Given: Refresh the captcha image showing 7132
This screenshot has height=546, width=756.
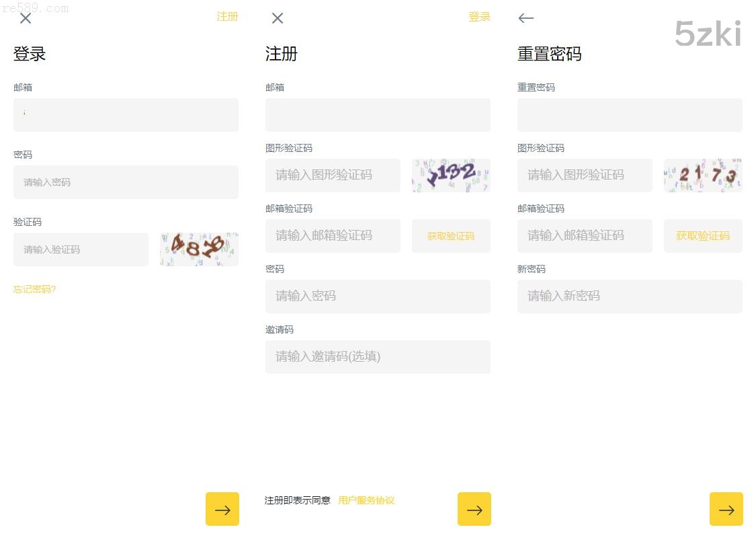Looking at the screenshot, I should click(451, 175).
